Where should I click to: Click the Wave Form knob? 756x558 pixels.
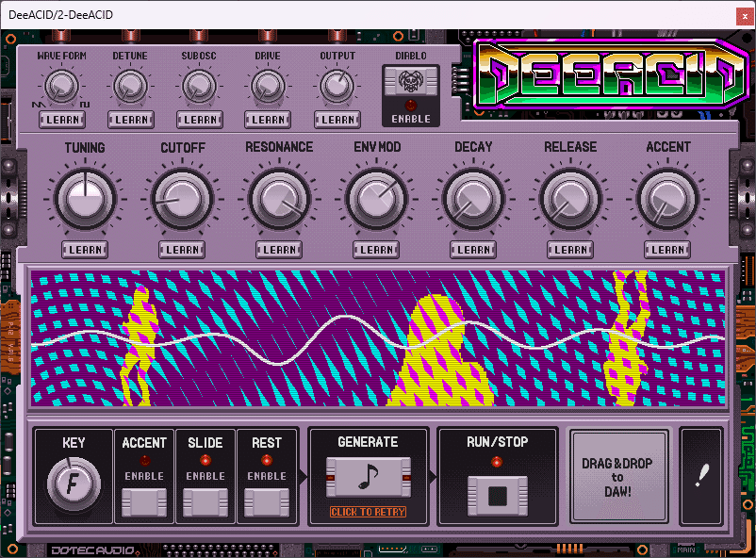click(61, 86)
